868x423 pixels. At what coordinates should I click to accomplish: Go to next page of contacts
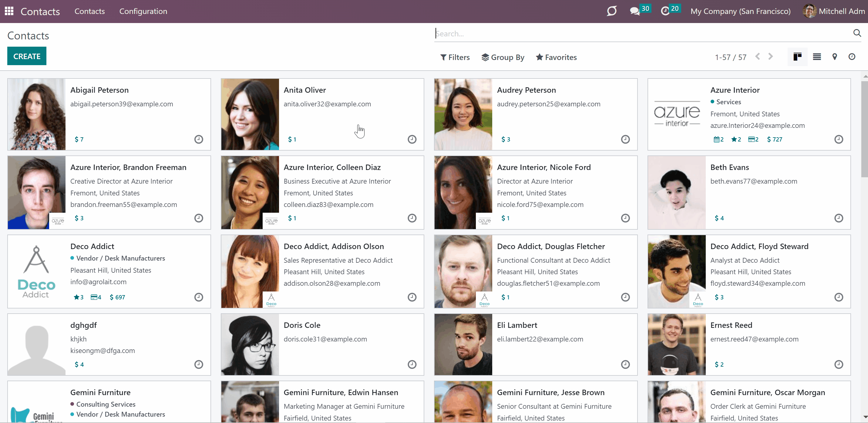click(771, 57)
